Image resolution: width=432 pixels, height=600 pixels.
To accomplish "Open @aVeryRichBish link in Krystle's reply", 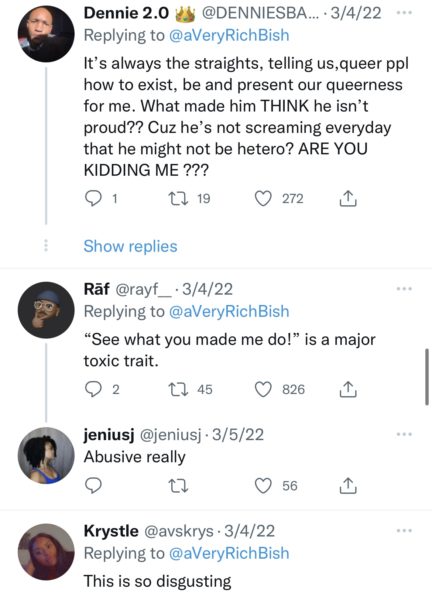I will [229, 553].
